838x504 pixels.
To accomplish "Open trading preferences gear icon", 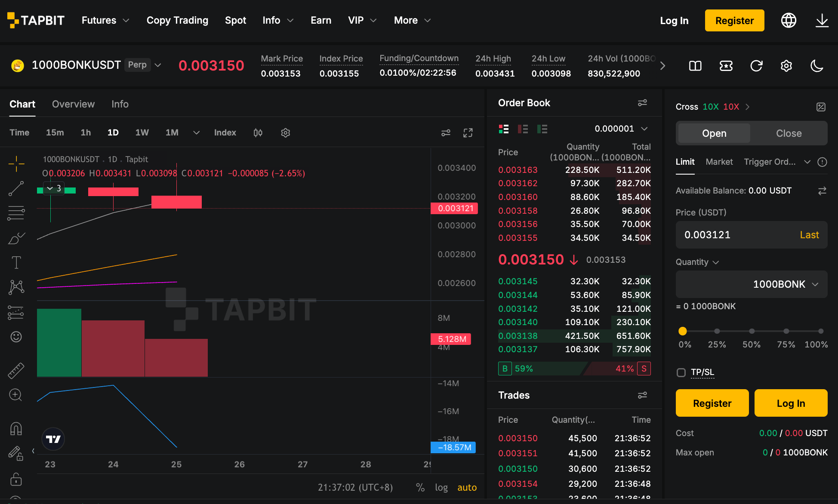I will tap(786, 66).
